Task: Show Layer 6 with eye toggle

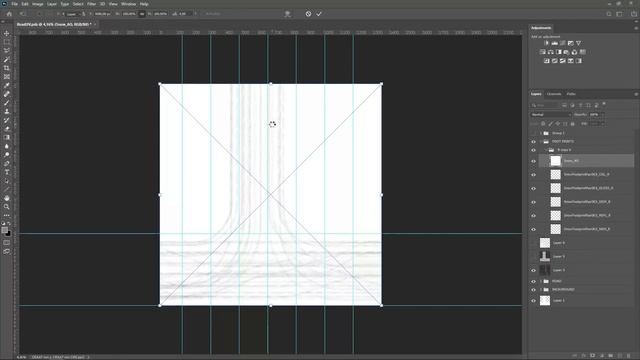Action: pos(533,243)
